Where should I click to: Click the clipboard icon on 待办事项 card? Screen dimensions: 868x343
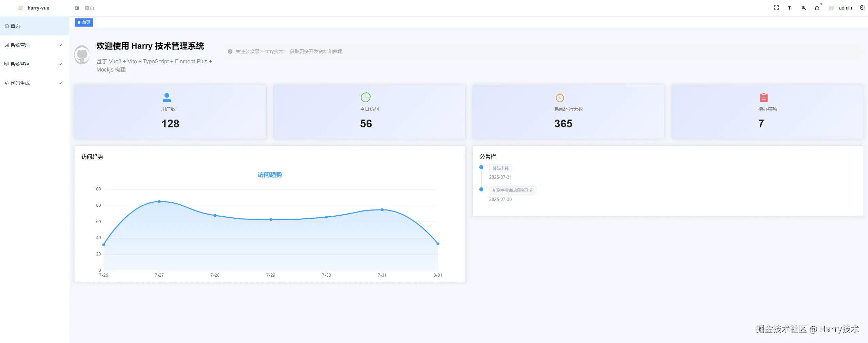(x=764, y=97)
